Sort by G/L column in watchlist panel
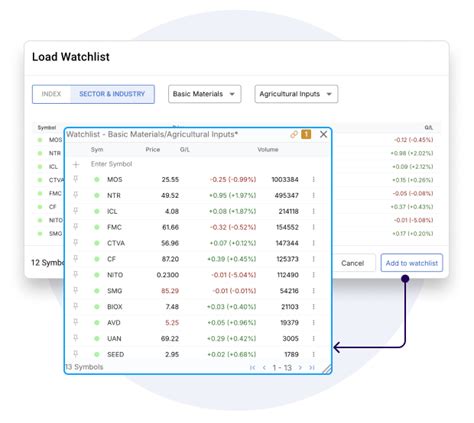The width and height of the screenshot is (474, 423). 185,150
